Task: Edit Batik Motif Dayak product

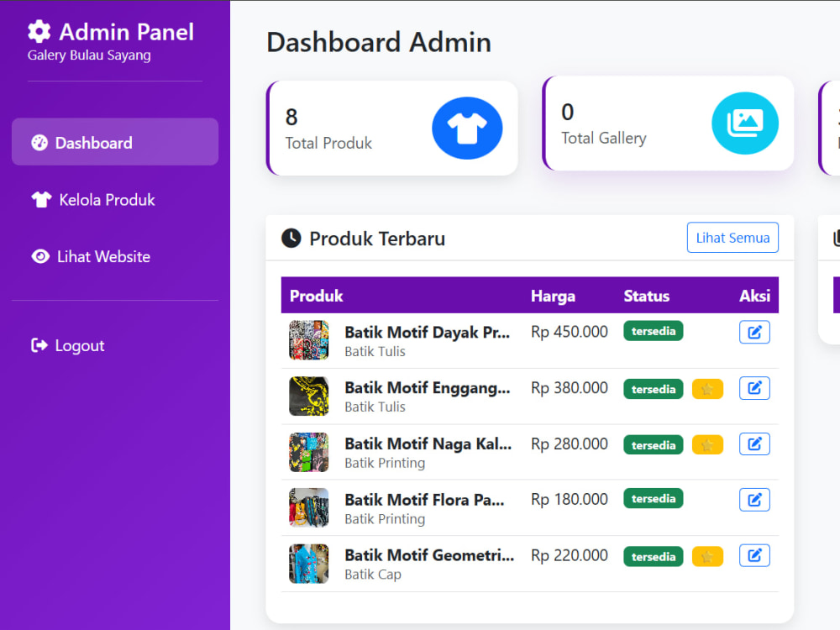Action: [754, 332]
